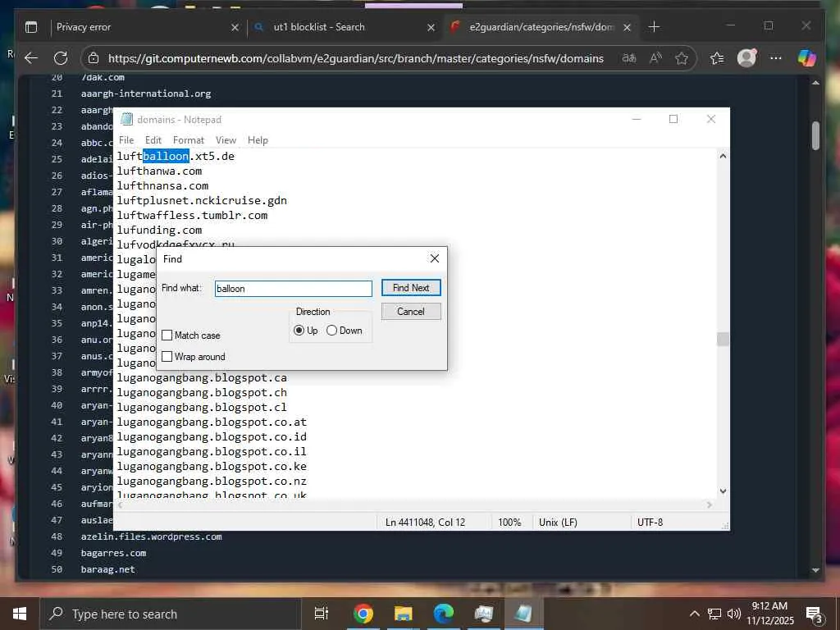The image size is (840, 630).
Task: Click line lufunding.com in Notepad
Action: coord(160,231)
